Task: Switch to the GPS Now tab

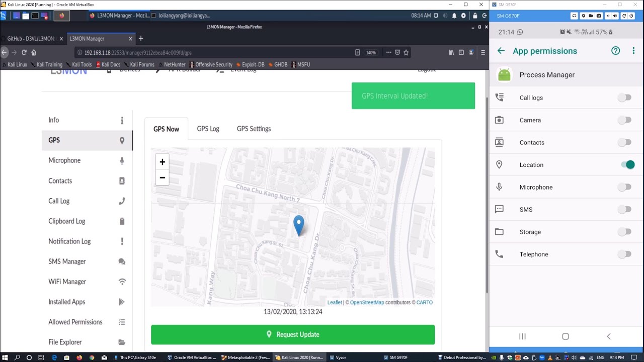Action: pyautogui.click(x=166, y=129)
